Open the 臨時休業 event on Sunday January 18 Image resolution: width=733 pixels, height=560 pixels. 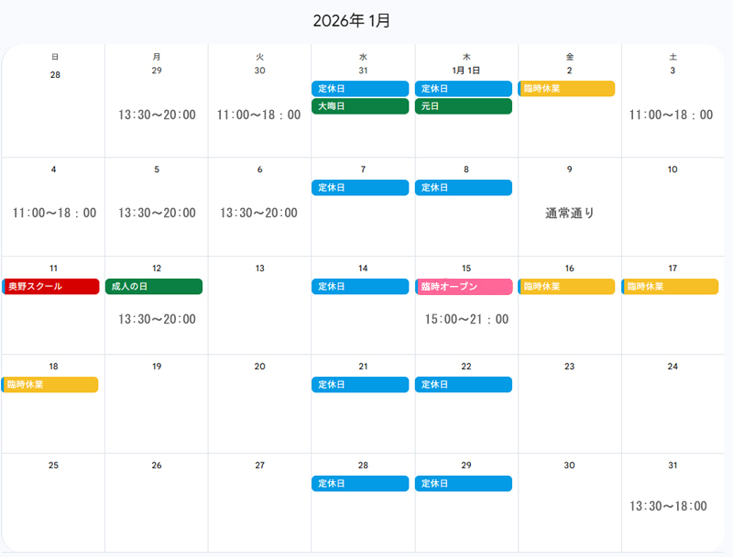point(50,385)
